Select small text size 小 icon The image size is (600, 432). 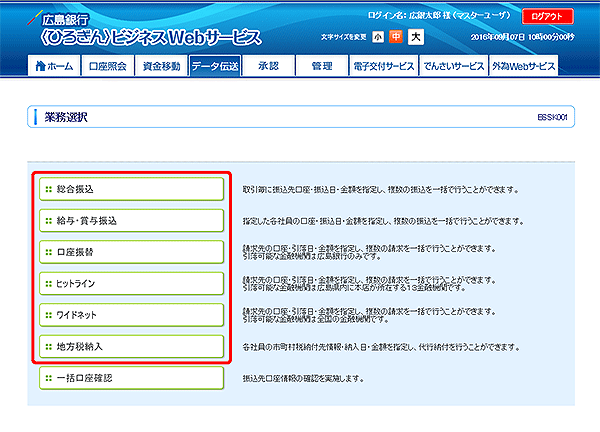[378, 38]
